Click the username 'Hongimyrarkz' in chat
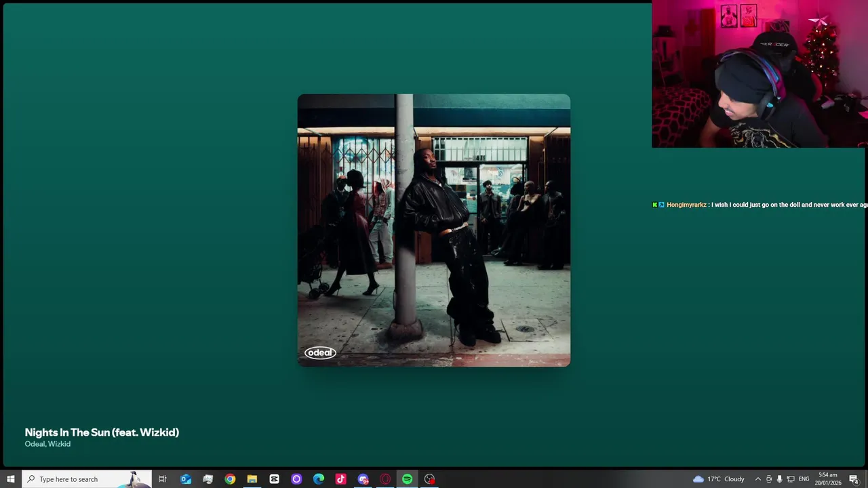The image size is (868, 488). (x=686, y=205)
